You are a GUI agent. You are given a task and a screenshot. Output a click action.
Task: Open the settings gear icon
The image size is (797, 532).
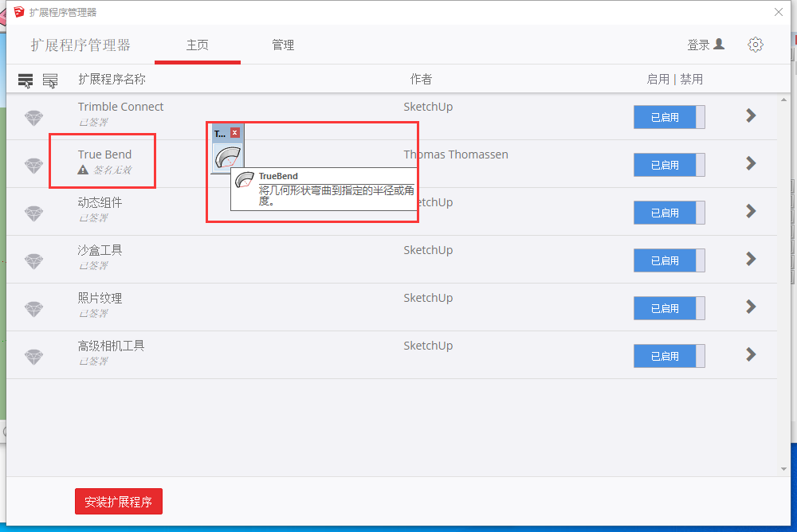tap(756, 45)
